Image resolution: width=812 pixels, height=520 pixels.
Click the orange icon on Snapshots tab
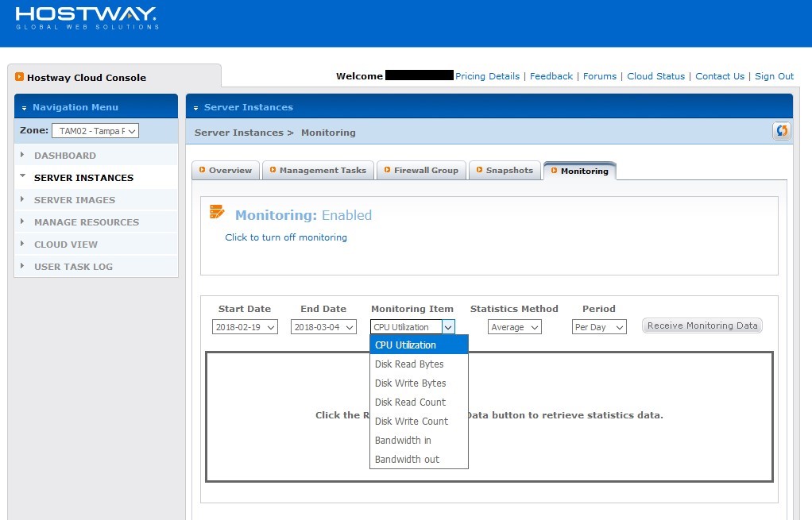[480, 170]
